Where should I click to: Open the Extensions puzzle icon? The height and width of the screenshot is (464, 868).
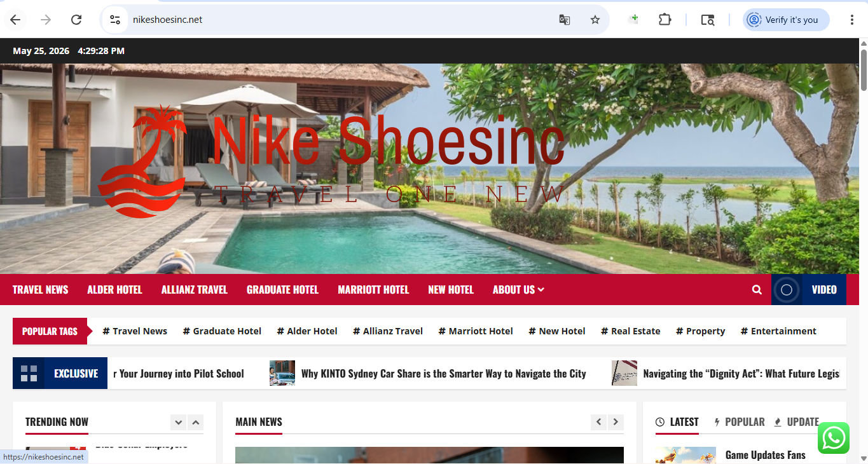[x=665, y=20]
